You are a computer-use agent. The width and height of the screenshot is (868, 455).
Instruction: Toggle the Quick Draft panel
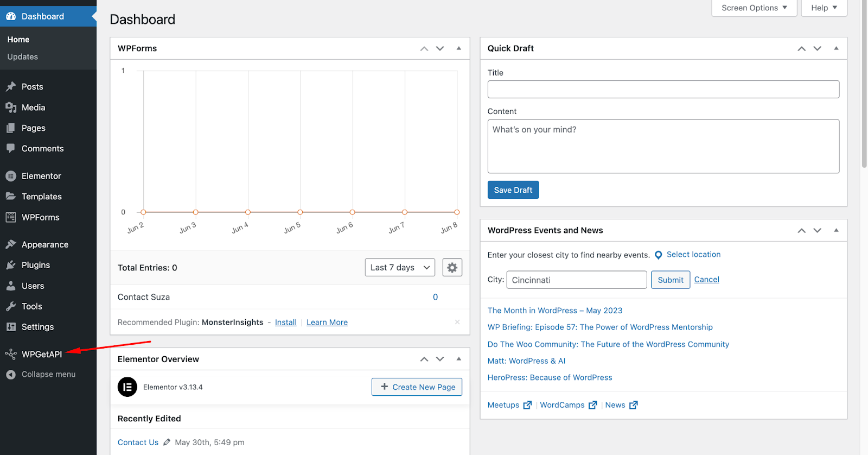(836, 48)
